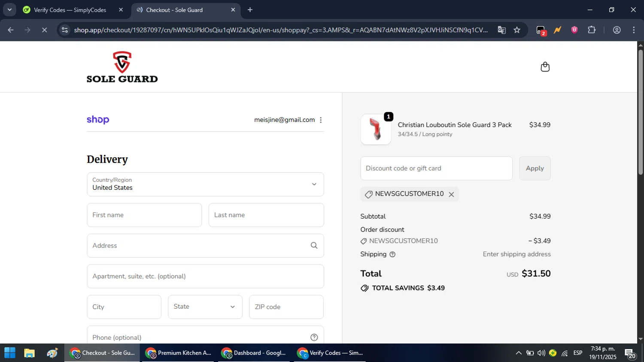
Task: Click the orange lightning extension icon
Action: coord(557,30)
